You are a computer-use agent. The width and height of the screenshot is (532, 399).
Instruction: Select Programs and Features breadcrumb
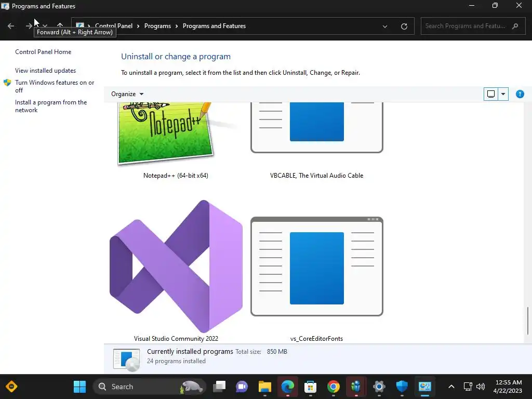click(x=214, y=26)
